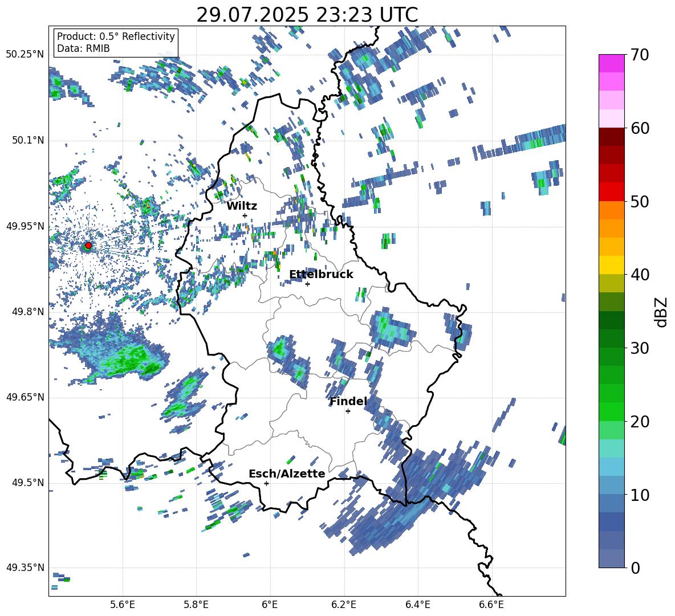Click the 6.2°E longitude label

point(344,605)
